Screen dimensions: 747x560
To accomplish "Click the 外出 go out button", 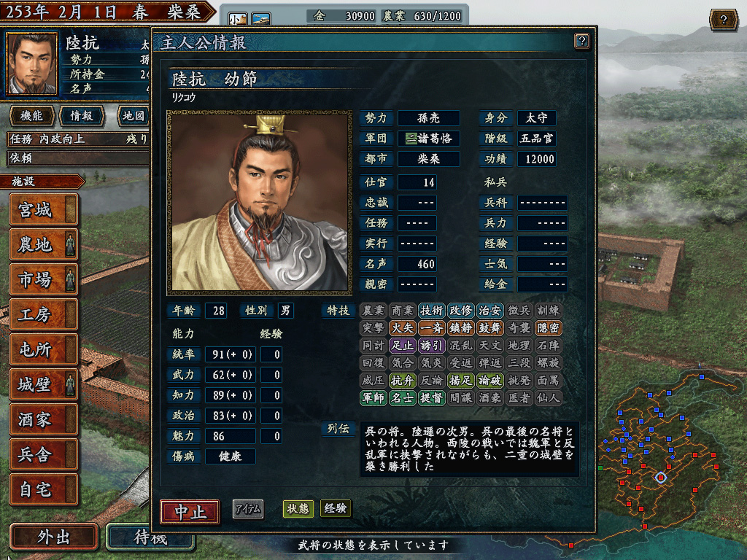I will [x=54, y=537].
